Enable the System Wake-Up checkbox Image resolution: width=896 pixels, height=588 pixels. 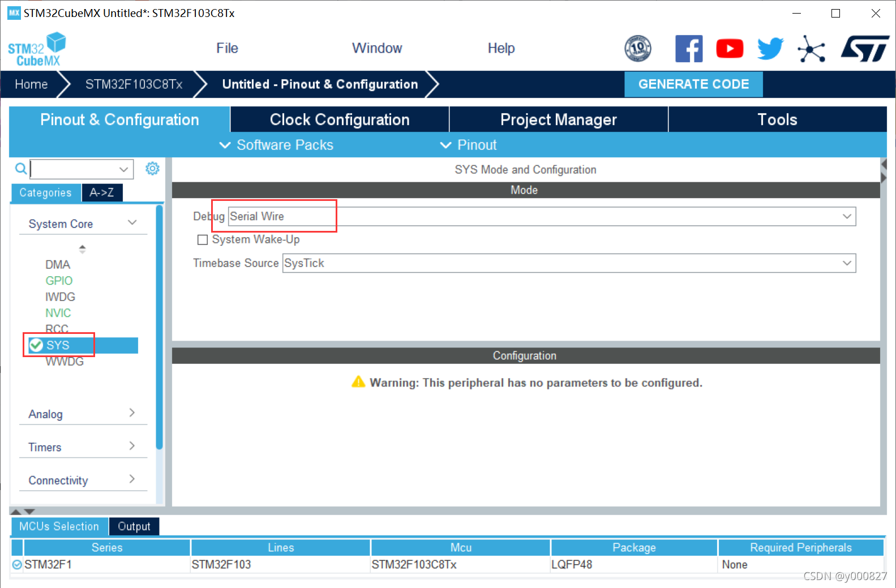click(x=203, y=240)
